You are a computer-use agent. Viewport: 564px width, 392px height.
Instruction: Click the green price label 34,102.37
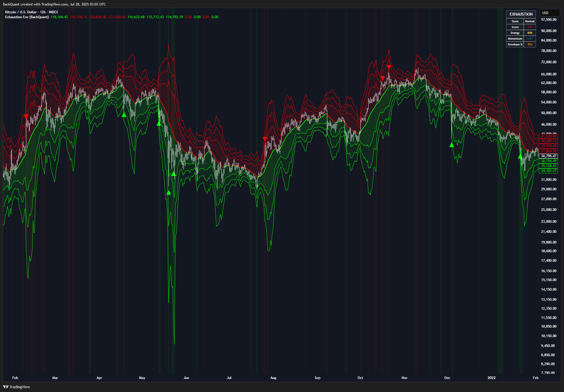click(548, 171)
